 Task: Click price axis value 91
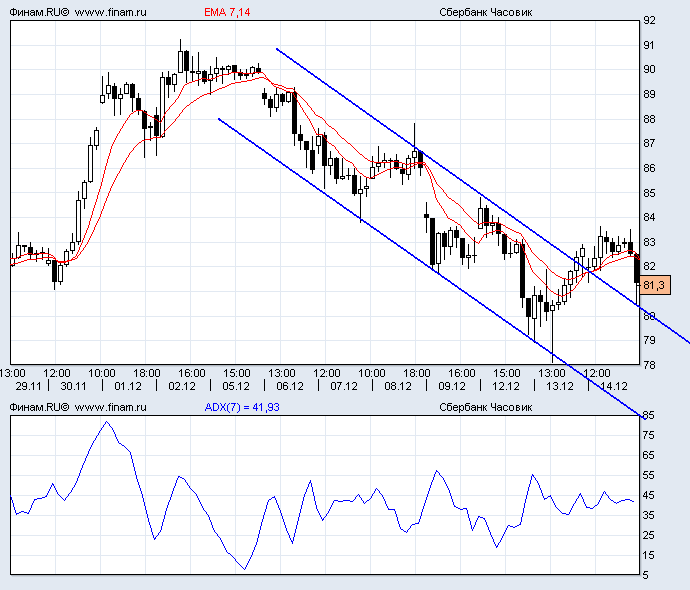click(649, 45)
